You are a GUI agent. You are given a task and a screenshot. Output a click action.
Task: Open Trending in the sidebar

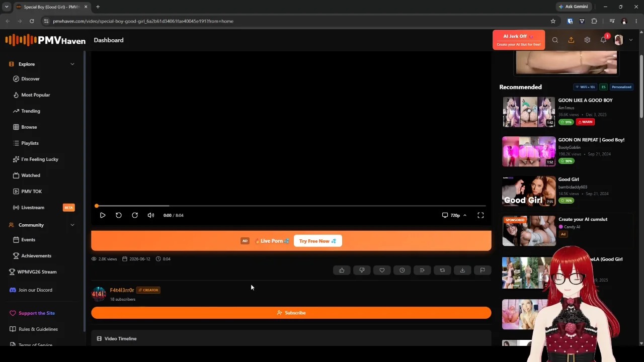click(x=30, y=111)
